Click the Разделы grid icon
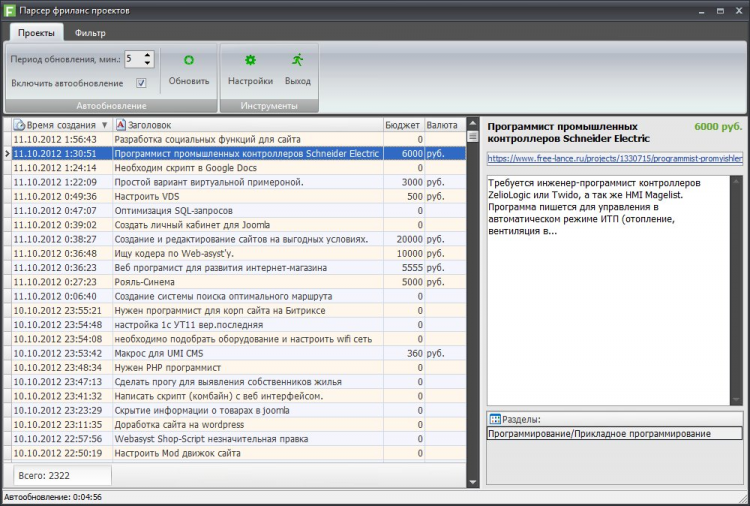The width and height of the screenshot is (750, 506). coord(494,419)
